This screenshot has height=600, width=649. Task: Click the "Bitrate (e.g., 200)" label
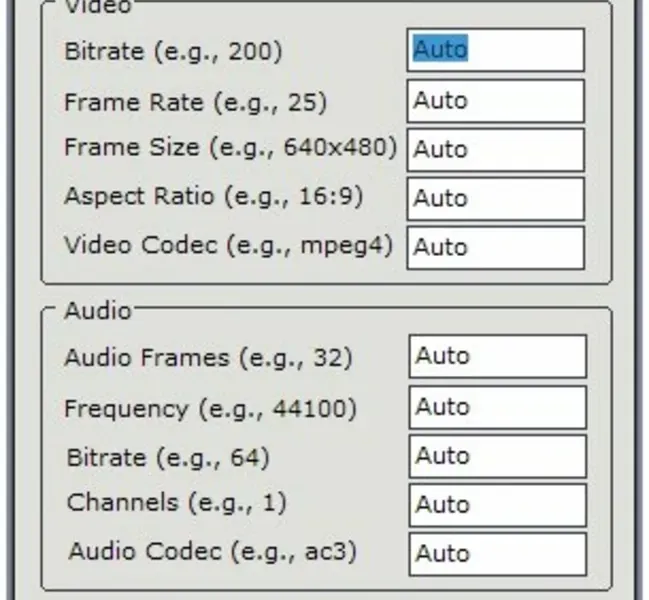(173, 51)
